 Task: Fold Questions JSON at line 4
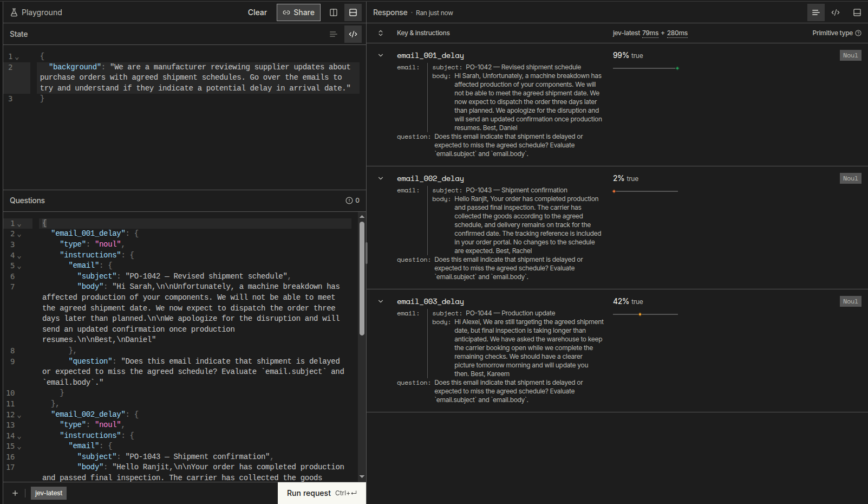pyautogui.click(x=19, y=256)
